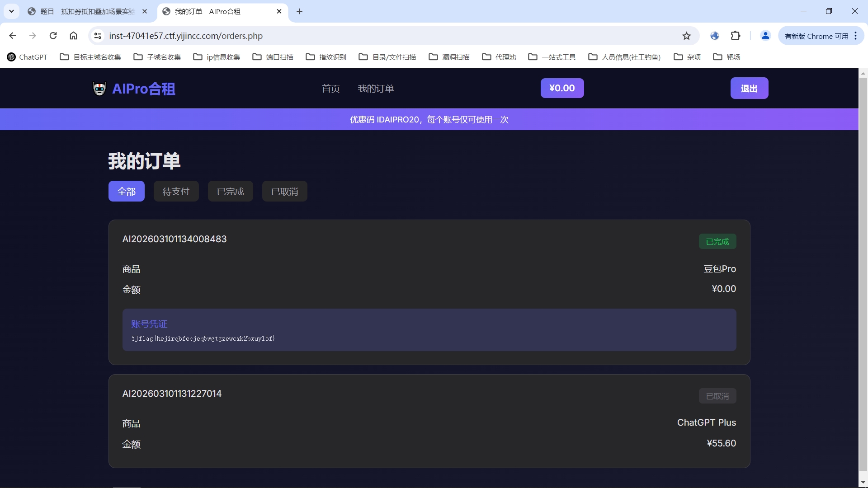Screen dimensions: 868x488
Task: Bookmark this page with star icon
Action: point(686,36)
